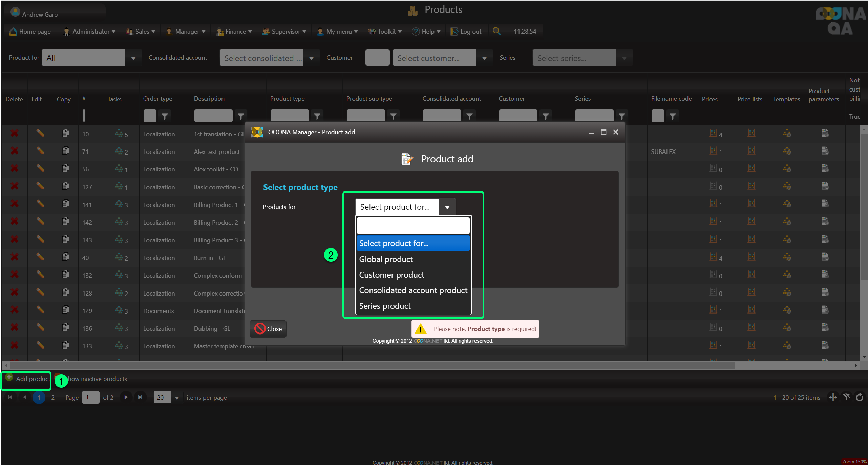The width and height of the screenshot is (868, 465).
Task: Click the Order type filter funnel icon
Action: [165, 116]
